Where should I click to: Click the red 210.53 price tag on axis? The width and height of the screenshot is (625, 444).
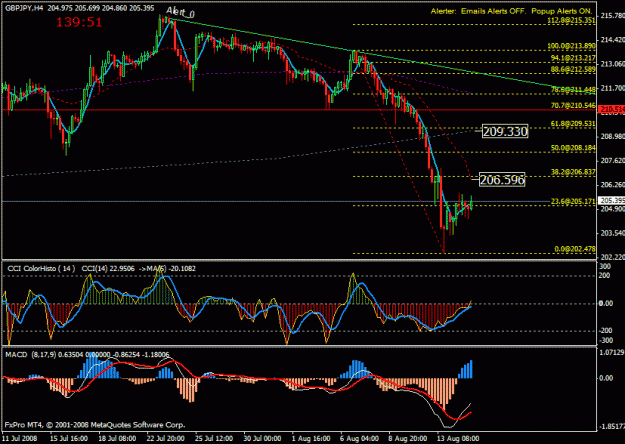coord(612,109)
